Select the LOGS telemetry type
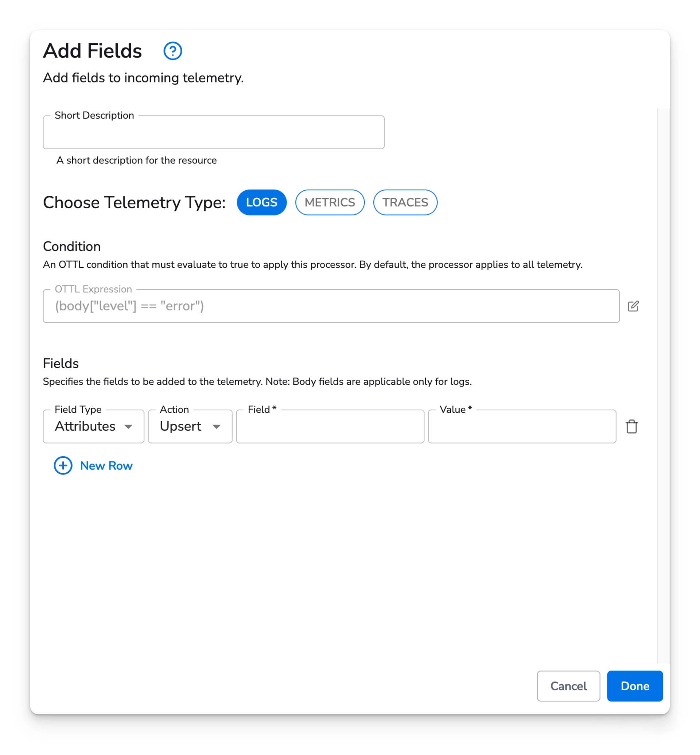This screenshot has width=700, height=755. click(261, 202)
